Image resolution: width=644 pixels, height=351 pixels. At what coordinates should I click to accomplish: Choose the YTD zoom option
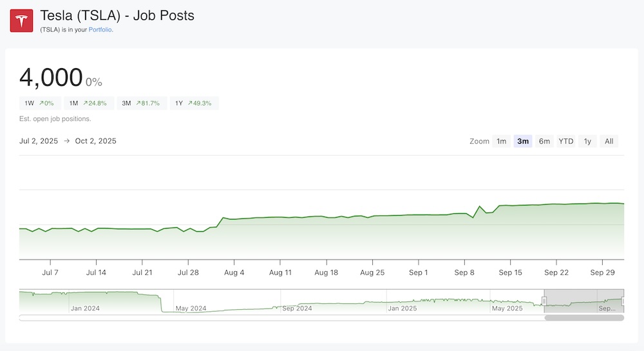click(x=566, y=141)
